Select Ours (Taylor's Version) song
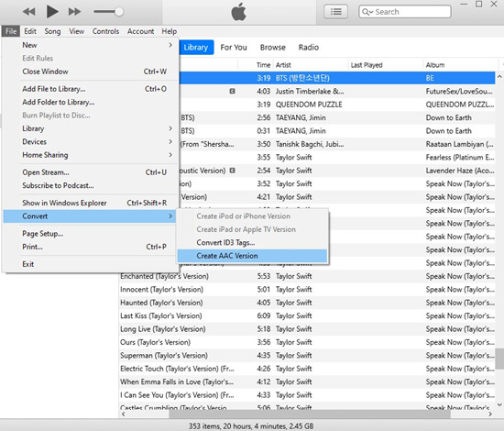Viewport: 504px width, 431px height. 155,342
